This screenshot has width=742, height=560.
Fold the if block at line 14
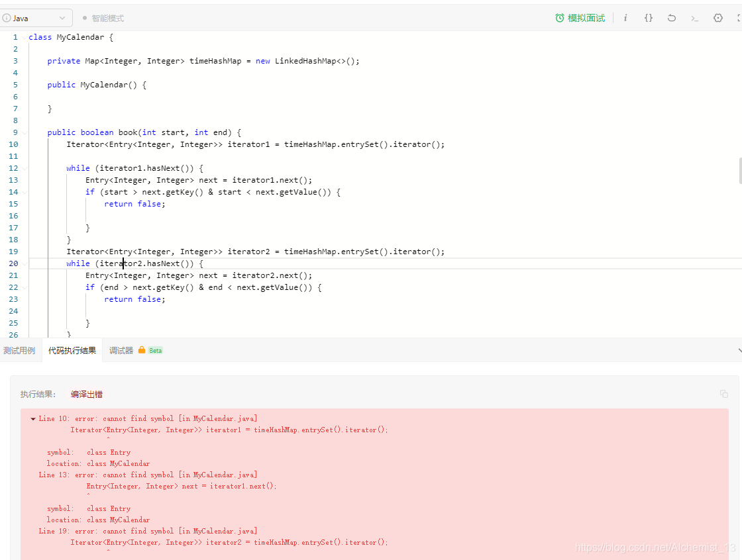pos(25,192)
